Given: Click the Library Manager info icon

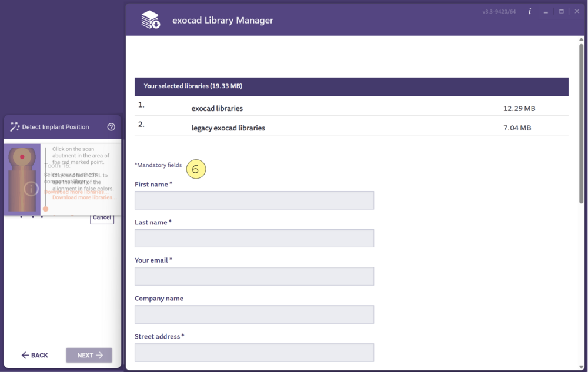Looking at the screenshot, I should [x=530, y=12].
